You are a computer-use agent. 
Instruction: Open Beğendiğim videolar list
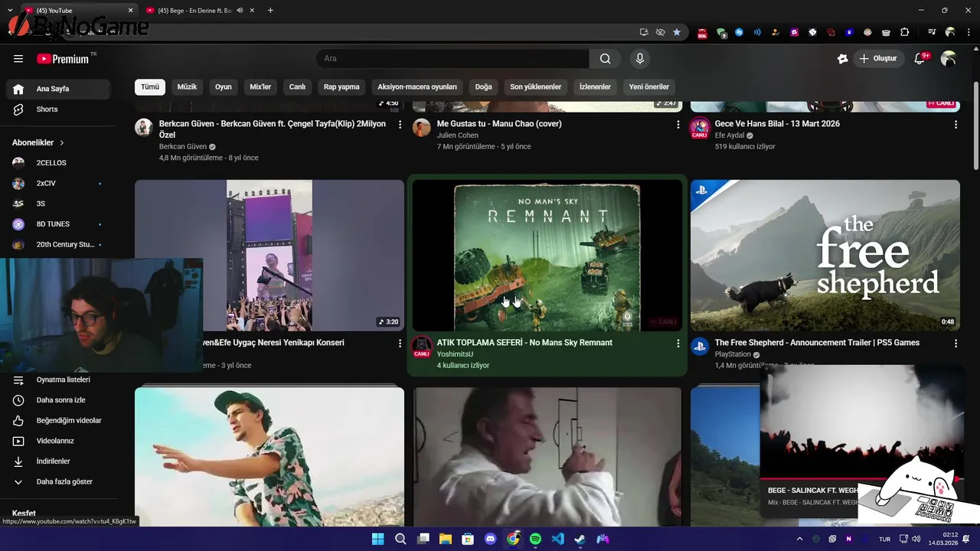coord(58,421)
